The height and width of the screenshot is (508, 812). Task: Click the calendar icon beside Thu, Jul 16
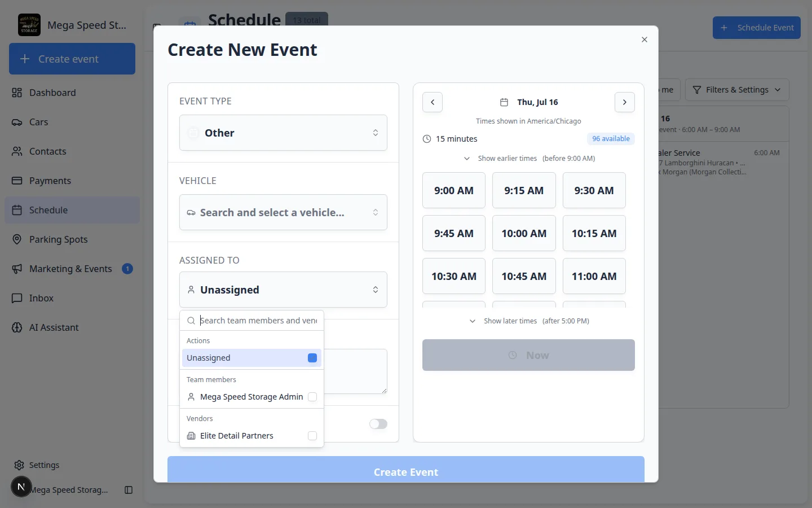click(x=504, y=102)
